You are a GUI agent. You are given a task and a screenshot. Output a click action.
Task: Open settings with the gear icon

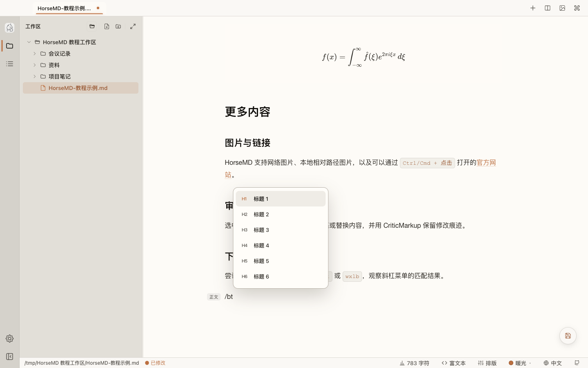(9, 339)
